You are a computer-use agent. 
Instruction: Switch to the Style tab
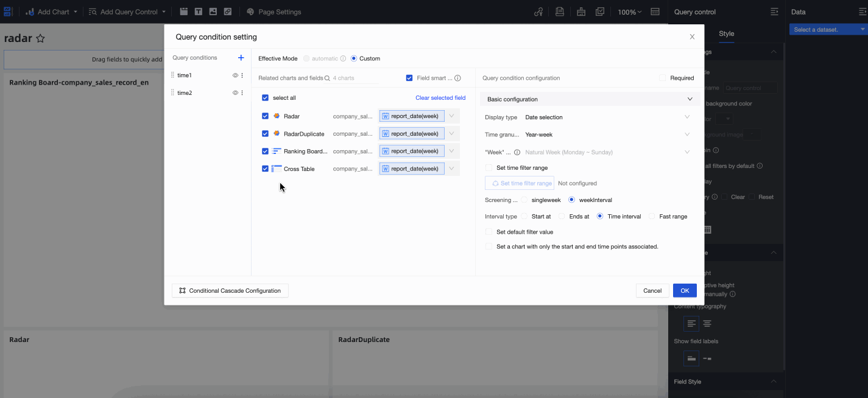point(727,34)
